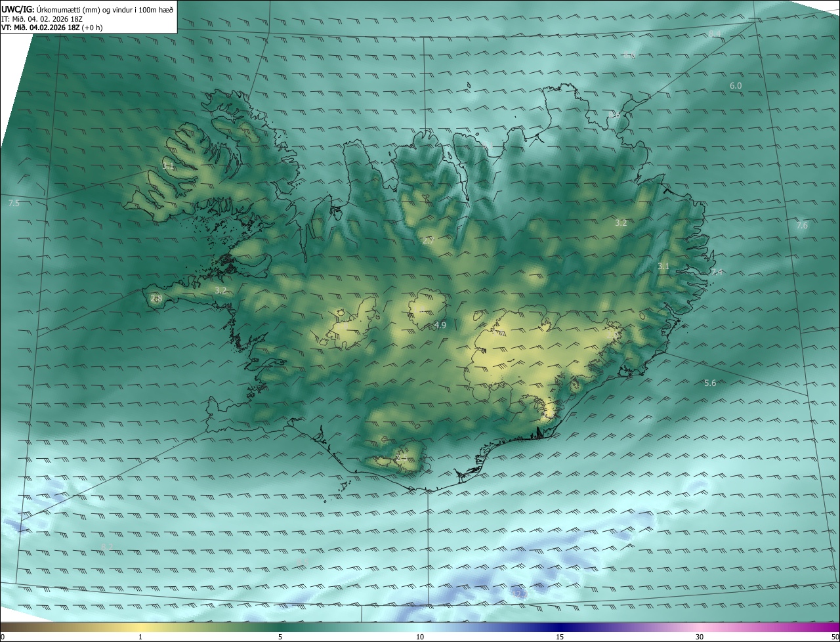Viewport: 840px width, 642px height.
Task: Click the 7.5 value label off the west
Action: click(14, 203)
